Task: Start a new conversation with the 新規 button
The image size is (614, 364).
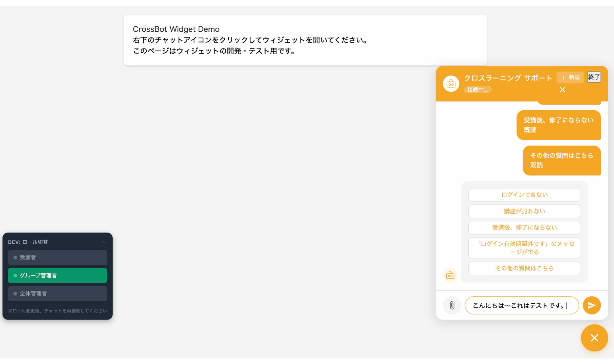Action: coord(570,77)
